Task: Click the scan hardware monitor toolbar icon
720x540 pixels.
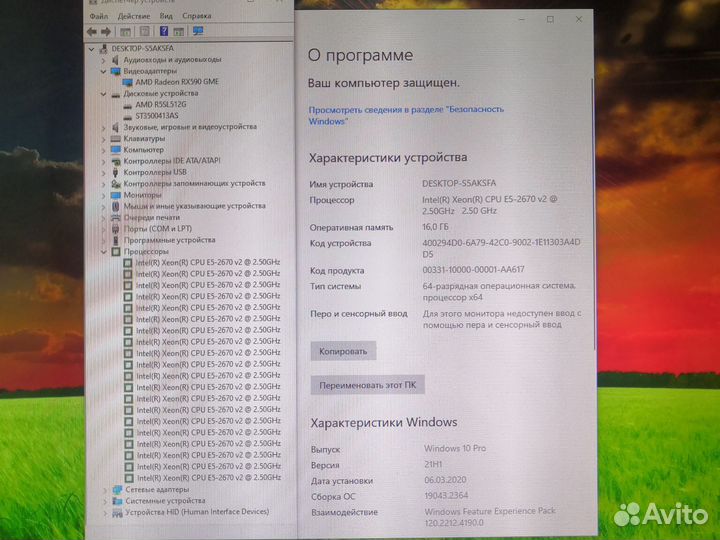Action: [198, 31]
